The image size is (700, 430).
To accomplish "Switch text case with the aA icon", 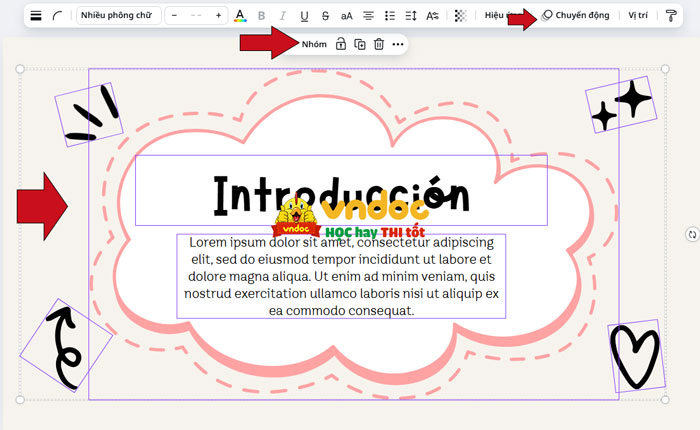I will [346, 16].
